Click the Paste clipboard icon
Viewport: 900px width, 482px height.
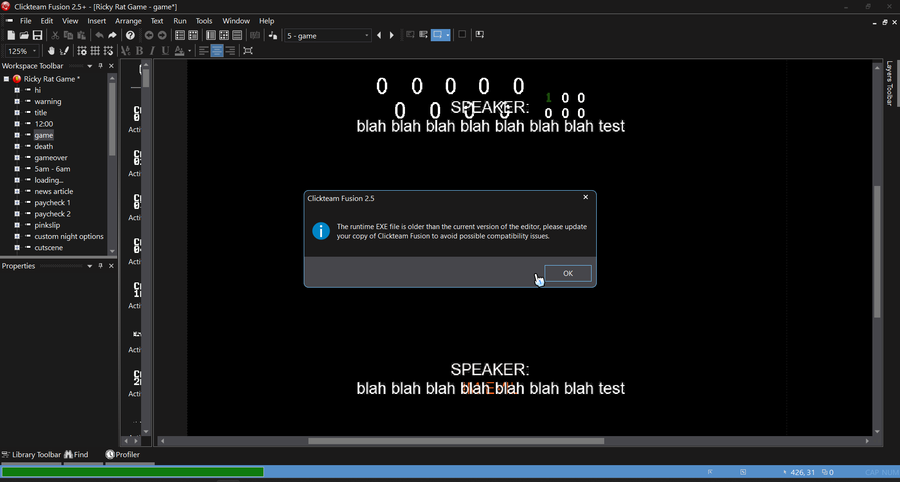81,36
